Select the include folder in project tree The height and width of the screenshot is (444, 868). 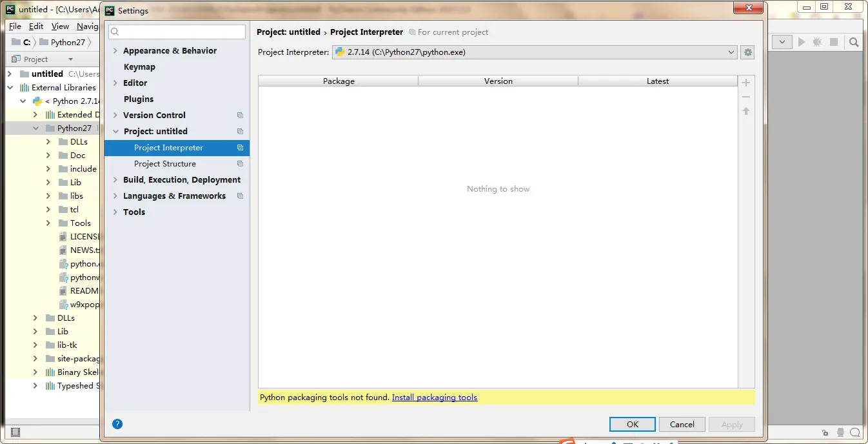[x=83, y=169]
